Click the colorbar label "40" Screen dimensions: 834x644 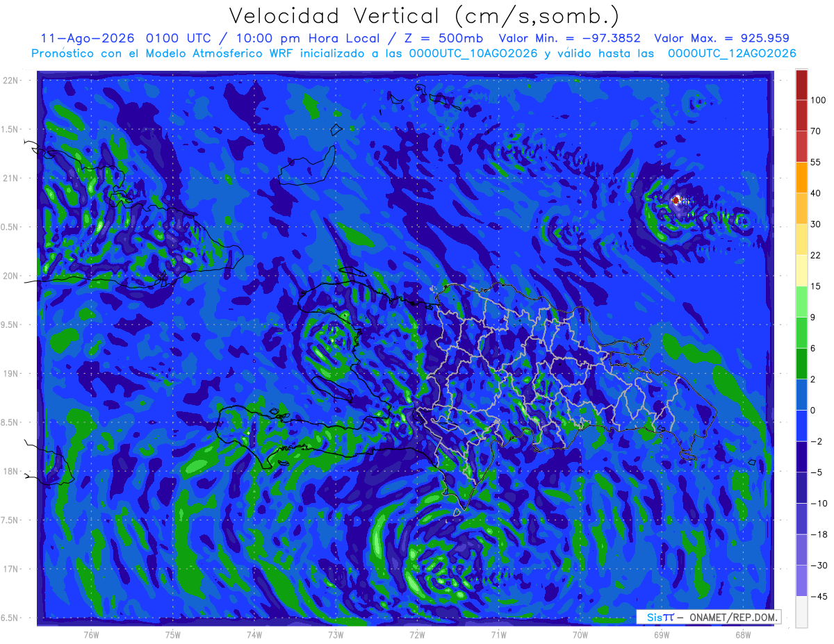click(x=817, y=193)
